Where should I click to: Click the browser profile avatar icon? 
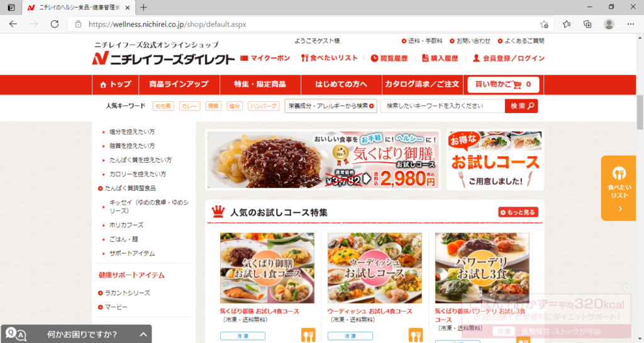click(x=609, y=24)
